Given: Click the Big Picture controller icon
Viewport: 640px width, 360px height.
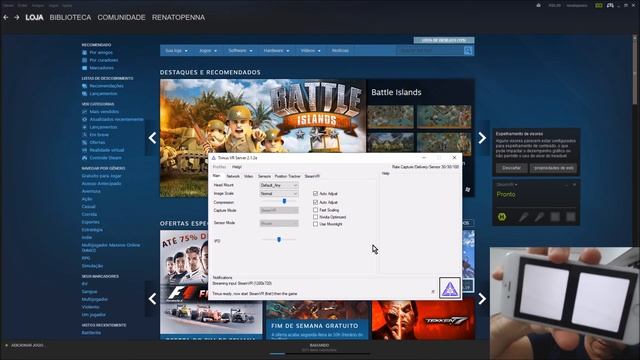Looking at the screenshot, I should 610,5.
